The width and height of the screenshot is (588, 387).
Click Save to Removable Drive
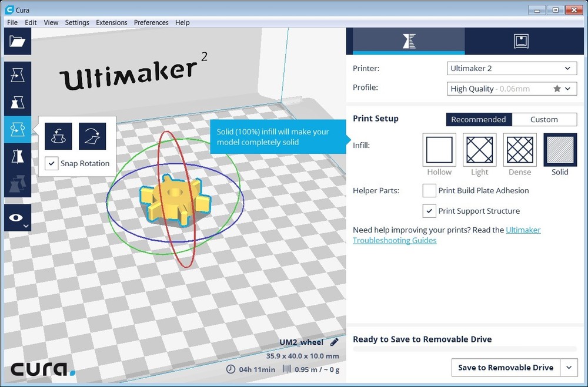pyautogui.click(x=506, y=367)
